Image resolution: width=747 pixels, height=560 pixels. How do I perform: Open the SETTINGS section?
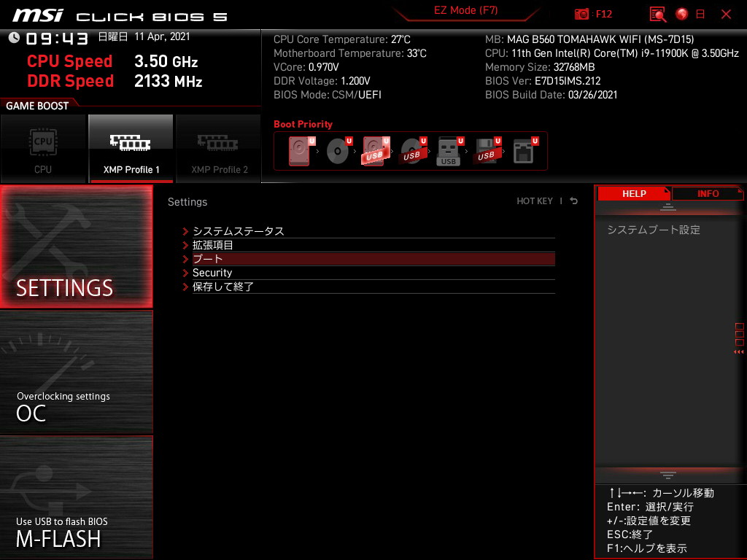(76, 246)
